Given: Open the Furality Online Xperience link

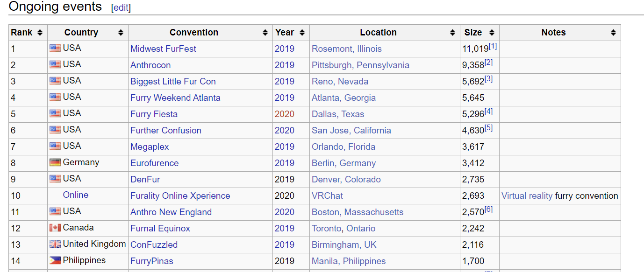Looking at the screenshot, I should 180,196.
